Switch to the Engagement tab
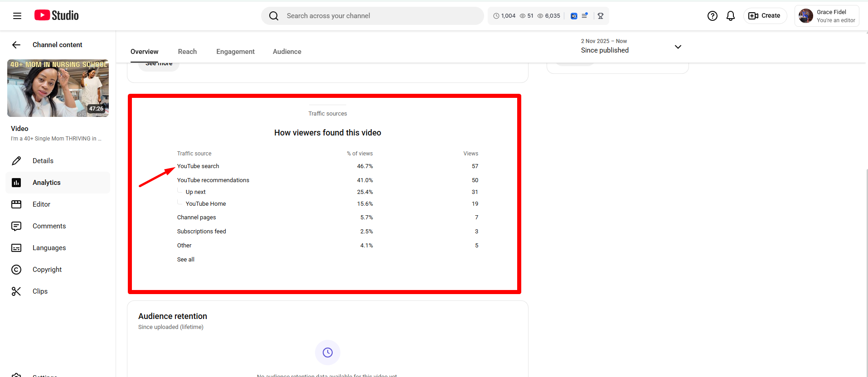The height and width of the screenshot is (377, 868). coord(235,52)
